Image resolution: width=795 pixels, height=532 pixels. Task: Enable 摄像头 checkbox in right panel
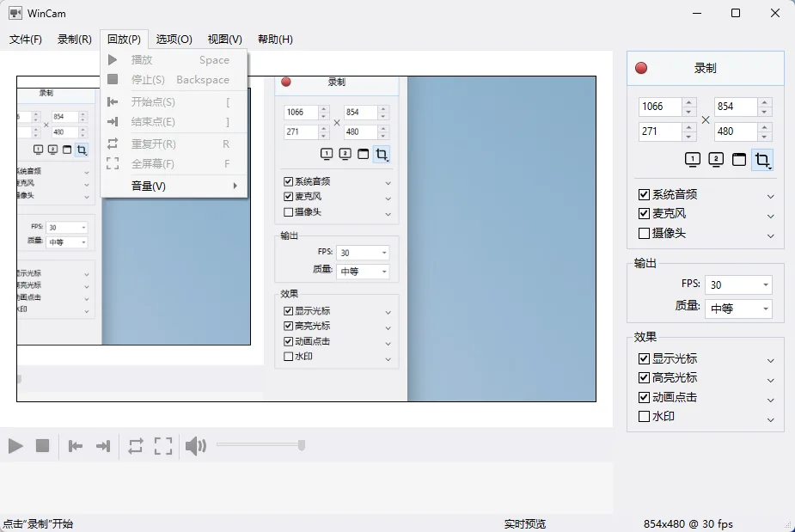[x=644, y=233]
